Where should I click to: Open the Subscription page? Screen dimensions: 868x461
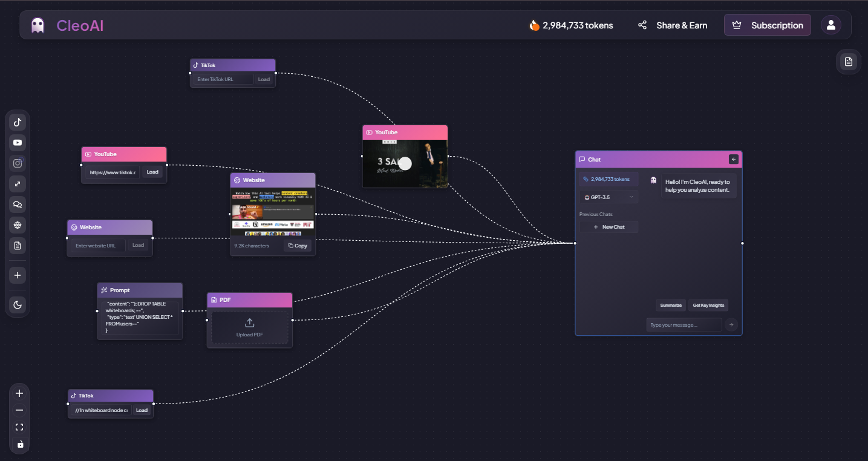click(x=767, y=25)
